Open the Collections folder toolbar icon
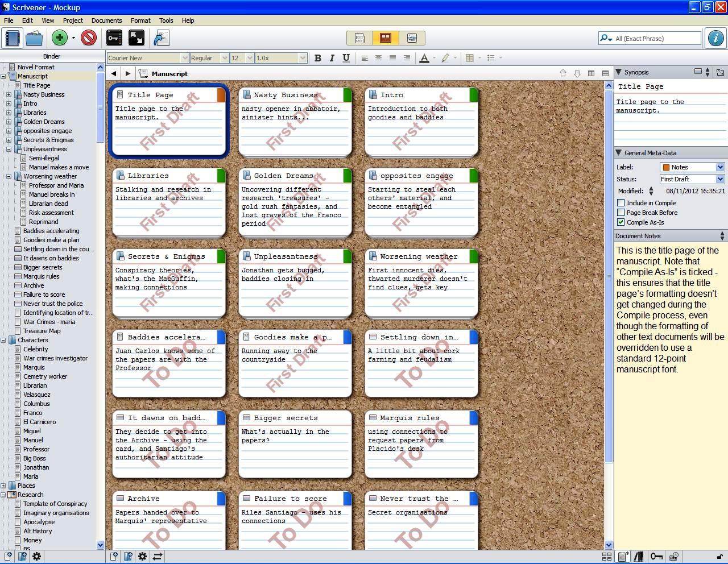Image resolution: width=728 pixels, height=564 pixels. point(34,38)
